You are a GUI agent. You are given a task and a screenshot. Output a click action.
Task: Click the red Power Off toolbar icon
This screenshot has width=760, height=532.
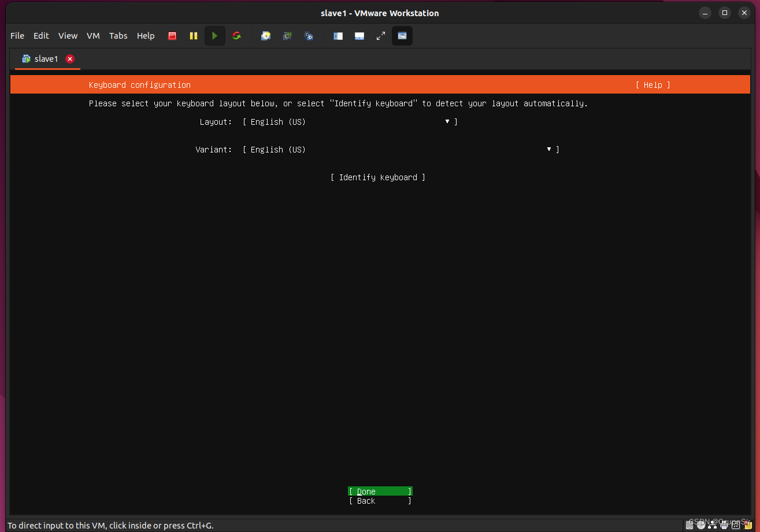tap(172, 36)
